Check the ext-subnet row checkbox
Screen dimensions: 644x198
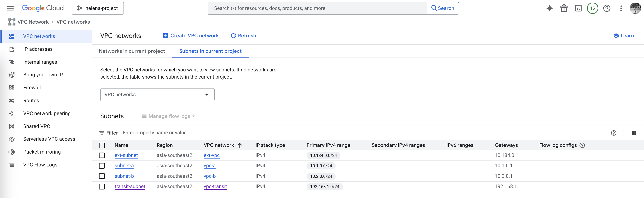coord(102,156)
